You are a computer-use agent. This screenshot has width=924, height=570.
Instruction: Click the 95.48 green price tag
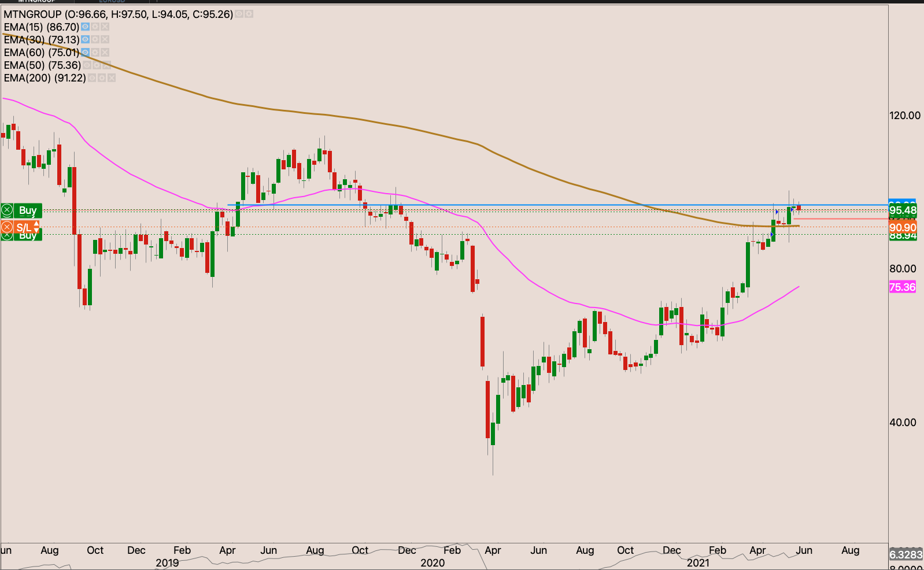click(903, 210)
